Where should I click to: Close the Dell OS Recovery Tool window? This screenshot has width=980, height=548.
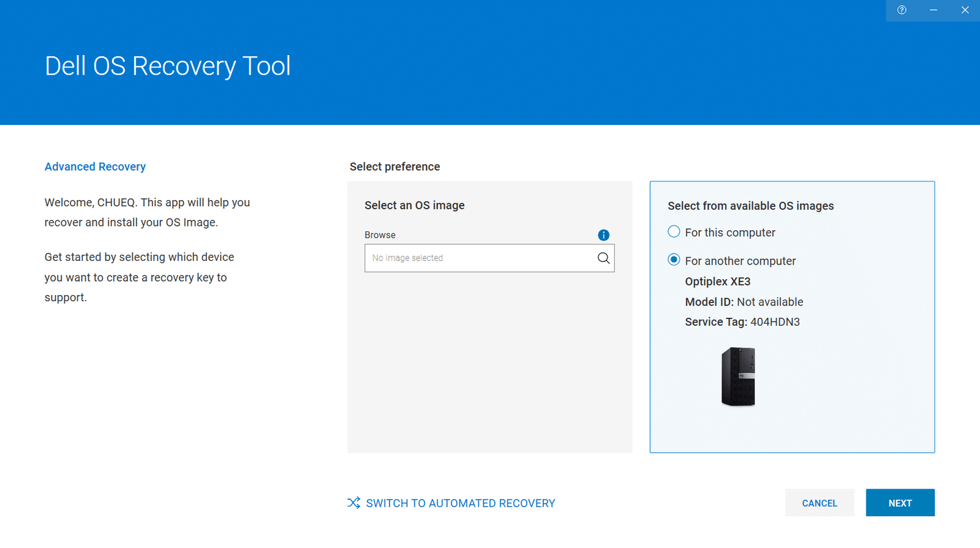(x=965, y=10)
